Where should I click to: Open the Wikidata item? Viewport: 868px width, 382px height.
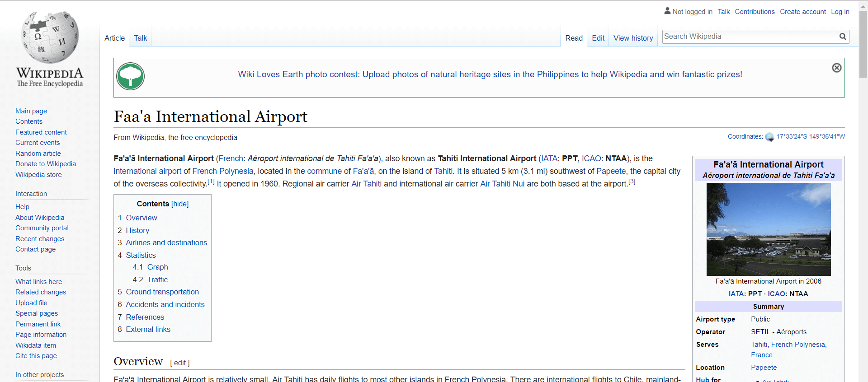pyautogui.click(x=36, y=345)
